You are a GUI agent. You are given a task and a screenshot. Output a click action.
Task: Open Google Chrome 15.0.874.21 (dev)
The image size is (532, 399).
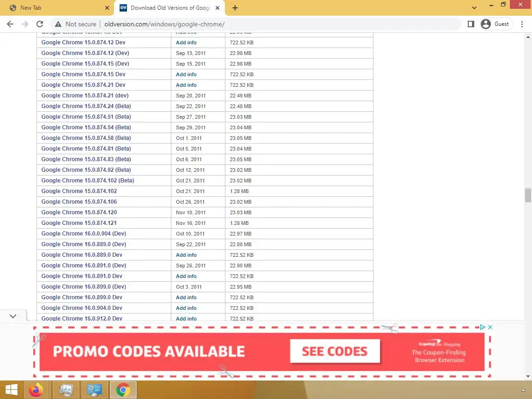(85, 95)
